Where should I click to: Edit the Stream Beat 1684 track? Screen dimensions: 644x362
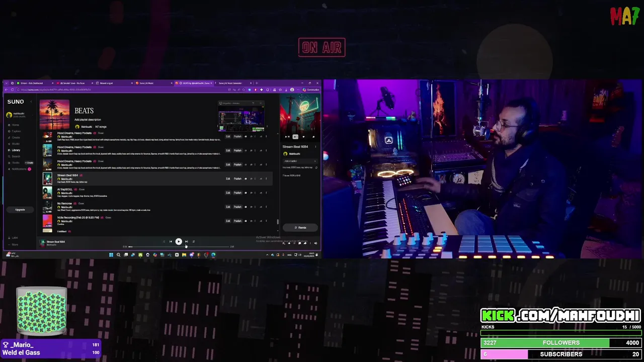(228, 178)
